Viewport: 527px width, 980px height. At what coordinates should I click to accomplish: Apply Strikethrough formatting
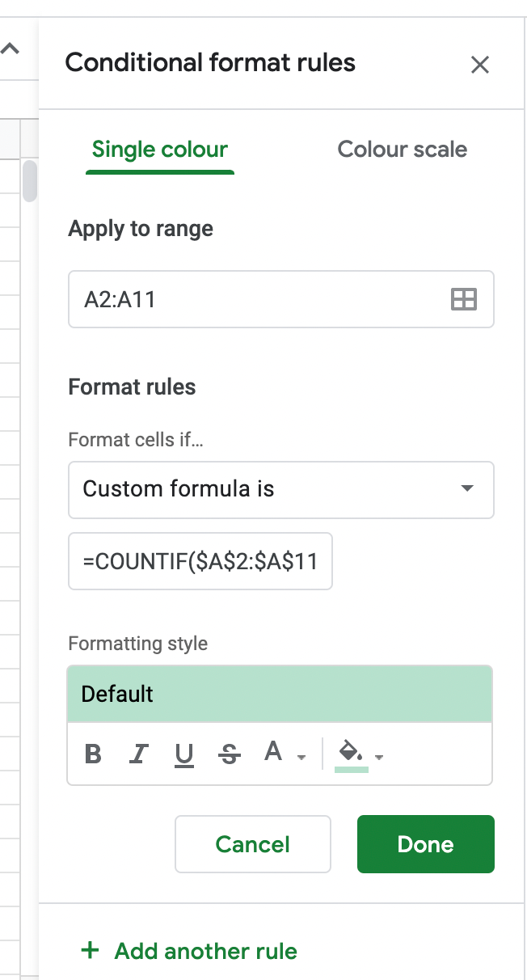[x=229, y=754]
